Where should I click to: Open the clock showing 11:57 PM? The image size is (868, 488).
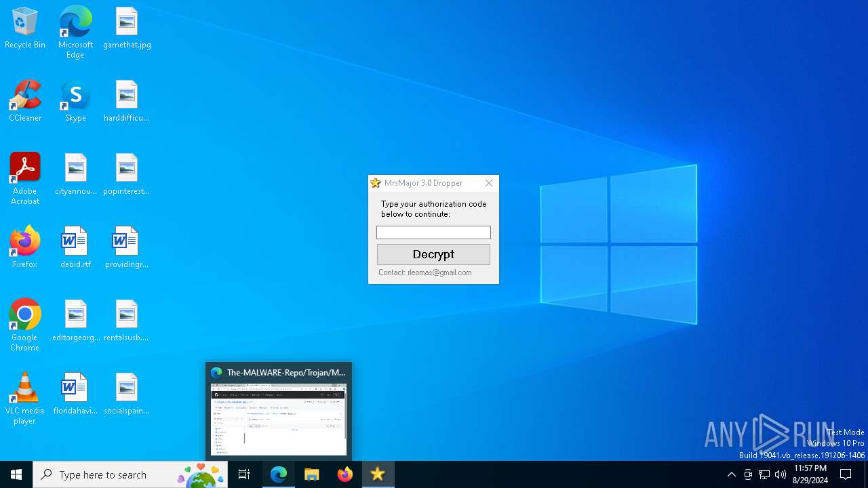tap(810, 474)
